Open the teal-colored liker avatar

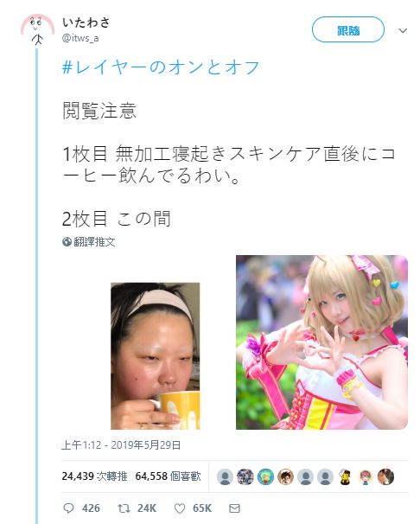pos(265,477)
